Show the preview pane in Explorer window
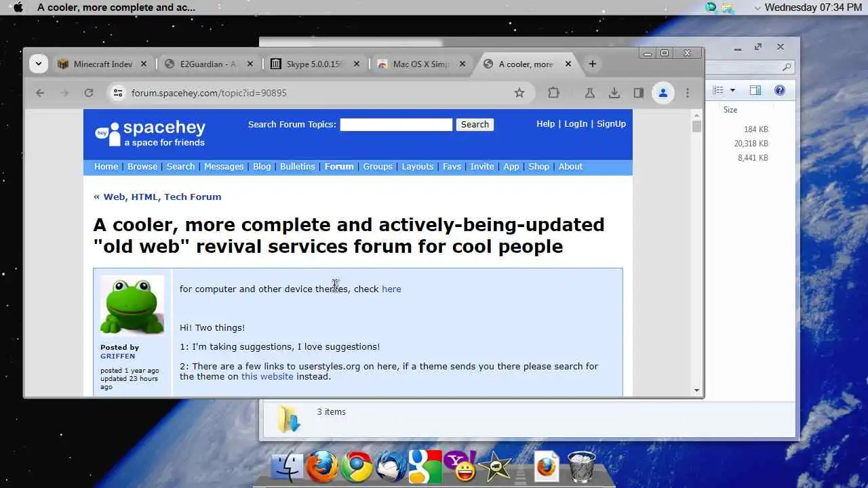 (755, 90)
